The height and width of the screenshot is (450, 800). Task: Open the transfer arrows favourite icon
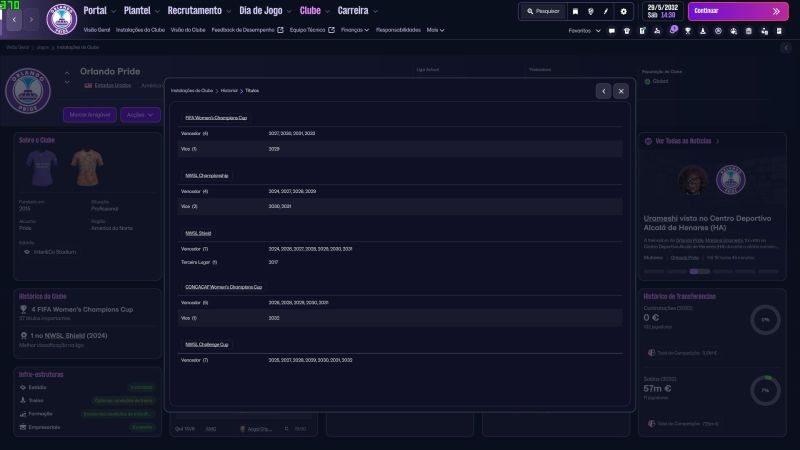pos(764,31)
